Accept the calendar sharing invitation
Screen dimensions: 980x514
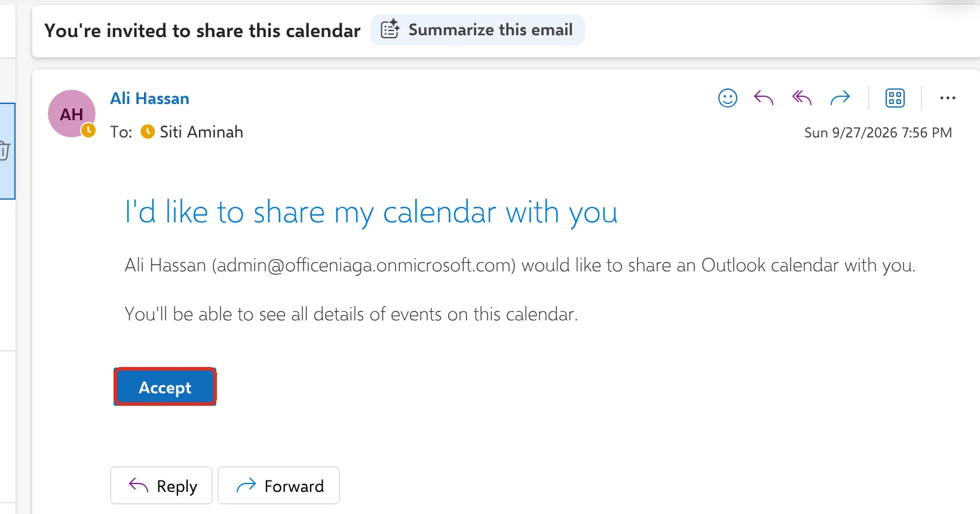(165, 387)
